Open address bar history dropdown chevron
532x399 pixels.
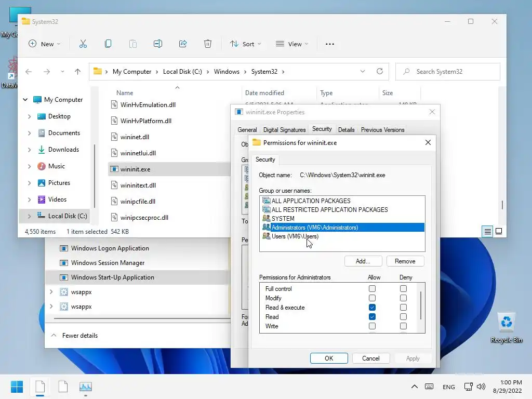pyautogui.click(x=362, y=71)
